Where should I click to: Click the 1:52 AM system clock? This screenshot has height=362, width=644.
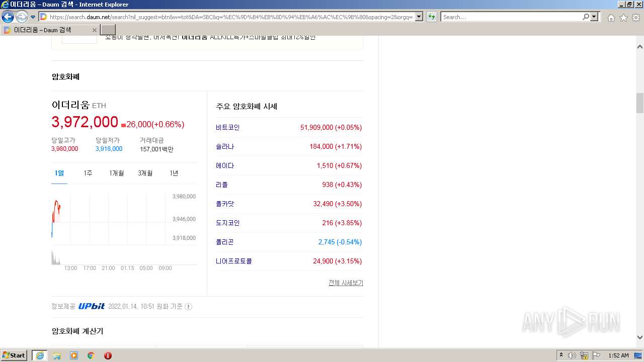click(618, 355)
